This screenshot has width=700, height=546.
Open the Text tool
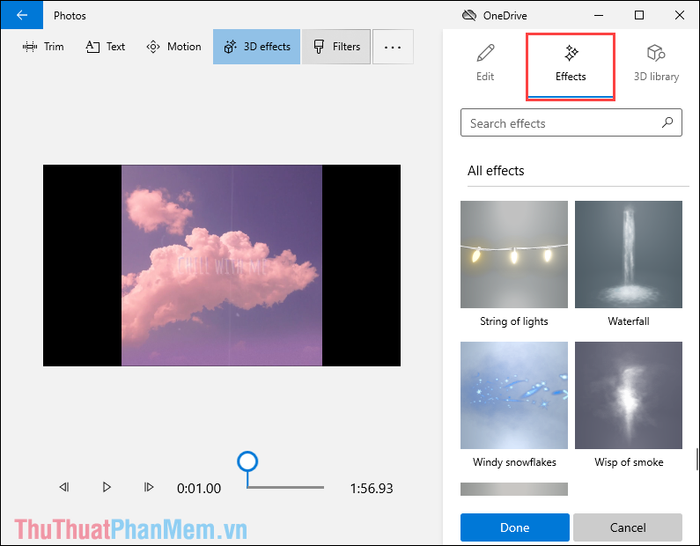point(105,47)
